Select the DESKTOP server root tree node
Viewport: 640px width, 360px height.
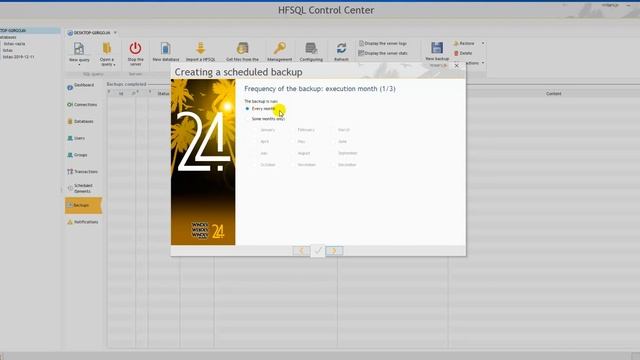tap(29, 31)
